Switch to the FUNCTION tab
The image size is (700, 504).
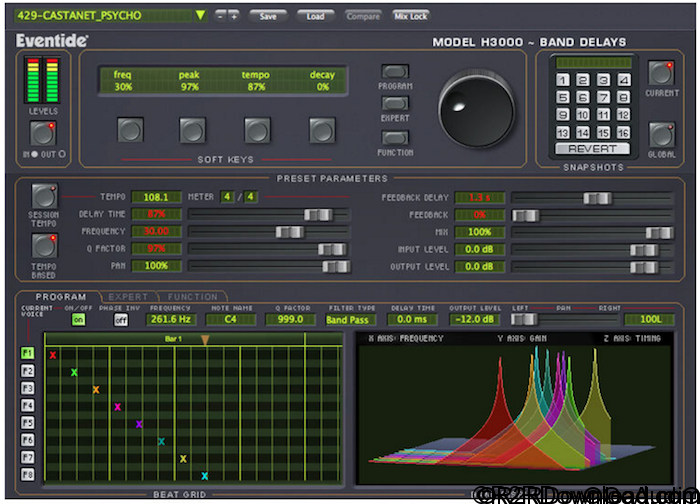coord(192,297)
